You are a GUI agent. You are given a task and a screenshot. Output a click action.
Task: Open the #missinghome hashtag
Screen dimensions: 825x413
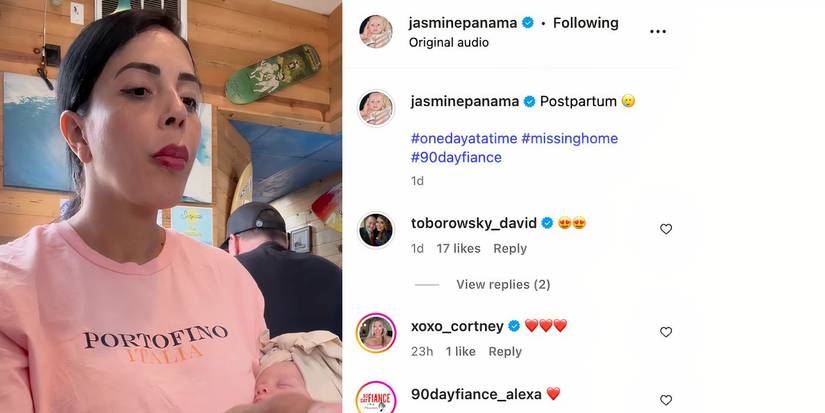coord(569,138)
